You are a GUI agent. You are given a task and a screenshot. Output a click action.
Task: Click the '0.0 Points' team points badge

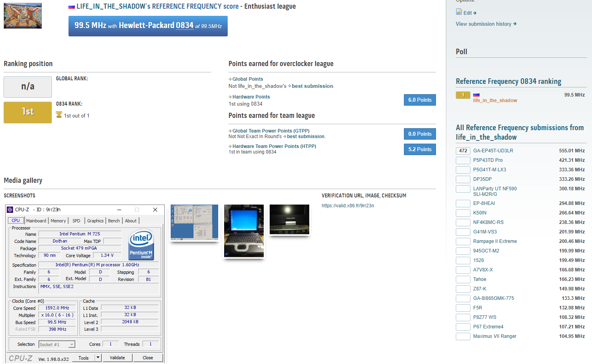pos(420,134)
